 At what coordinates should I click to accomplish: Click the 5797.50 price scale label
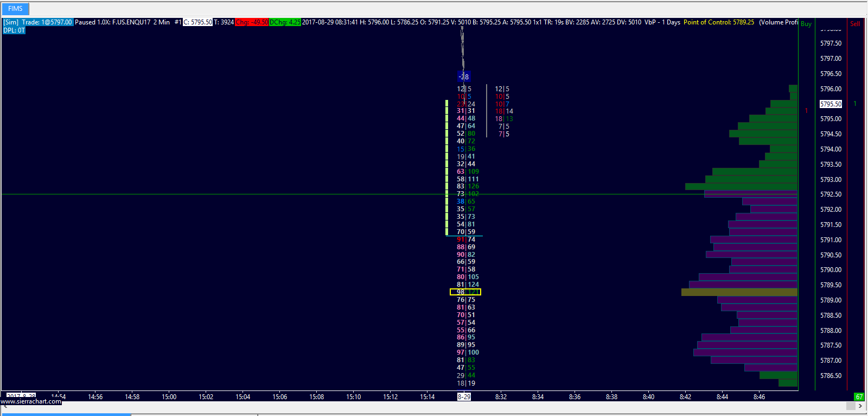point(831,43)
